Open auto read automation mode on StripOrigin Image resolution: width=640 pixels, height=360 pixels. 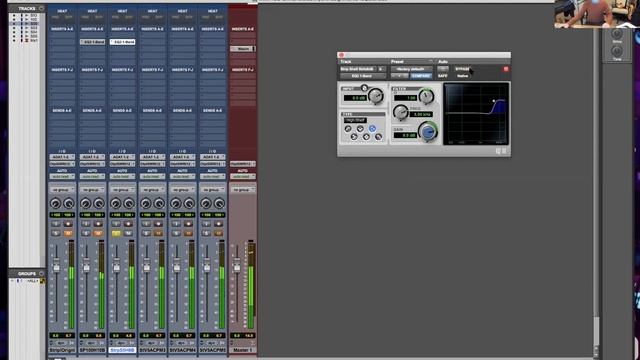pos(62,176)
